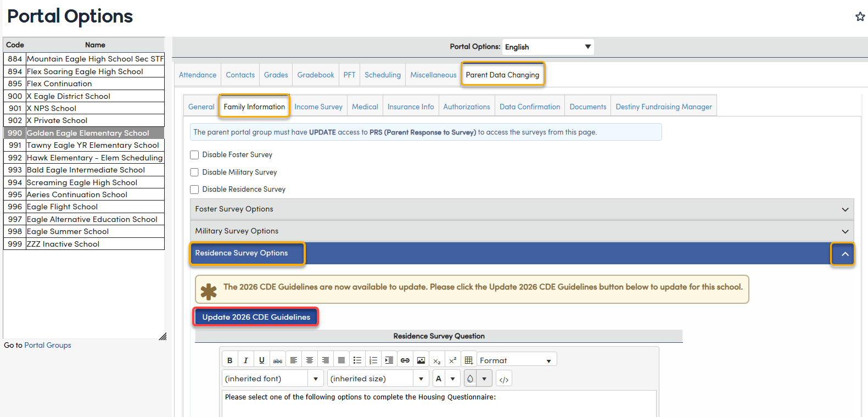Insert an ordered numbered list
This screenshot has width=868, height=417.
coord(373,360)
